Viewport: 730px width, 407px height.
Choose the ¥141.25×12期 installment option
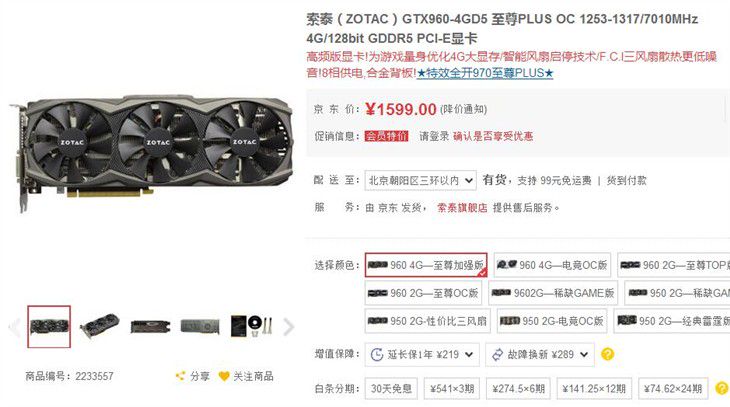tap(594, 388)
